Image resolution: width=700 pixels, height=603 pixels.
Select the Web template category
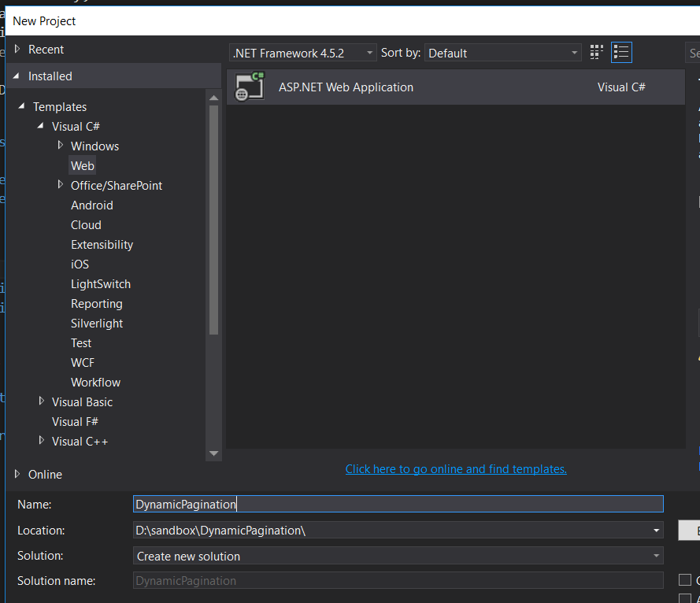coord(82,165)
